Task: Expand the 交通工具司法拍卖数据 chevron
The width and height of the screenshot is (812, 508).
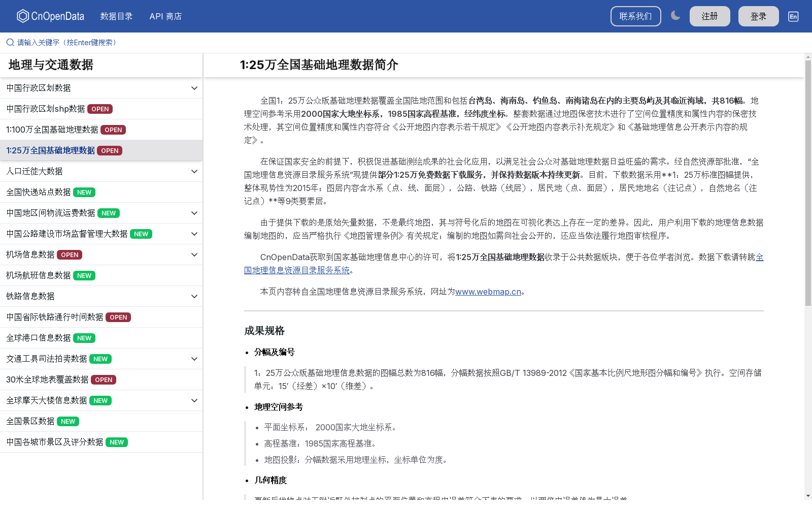Action: [x=194, y=359]
